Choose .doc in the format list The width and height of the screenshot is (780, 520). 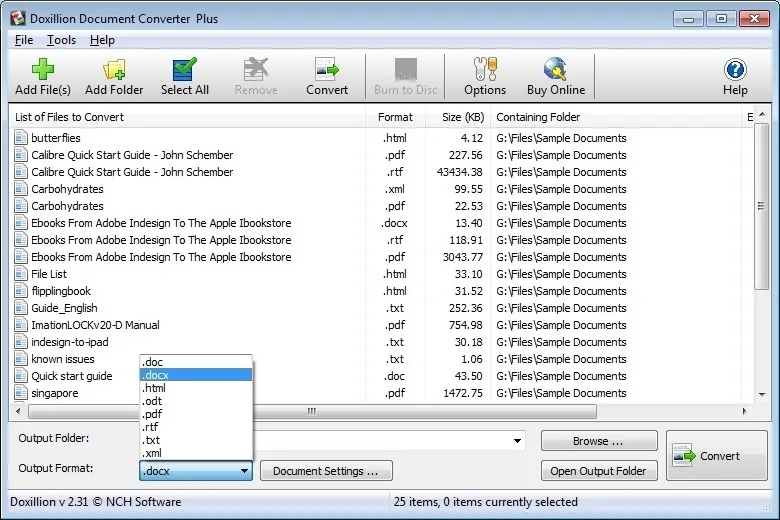click(x=196, y=362)
